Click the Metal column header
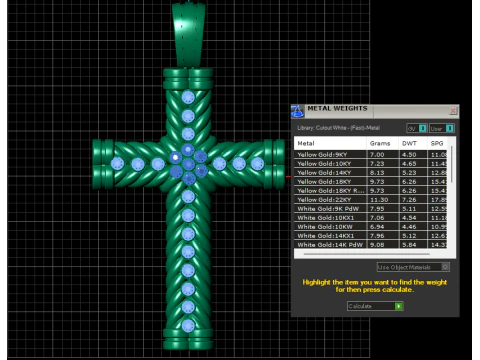480x360 pixels. (x=330, y=143)
